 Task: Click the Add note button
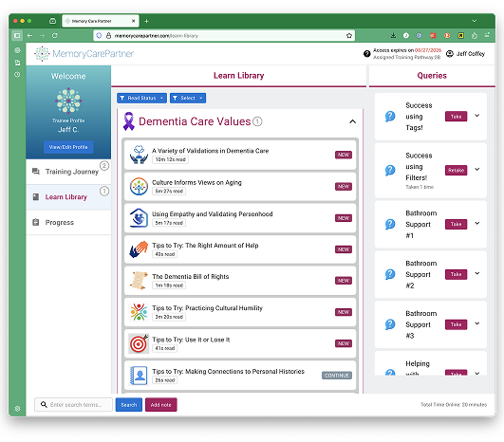click(161, 405)
